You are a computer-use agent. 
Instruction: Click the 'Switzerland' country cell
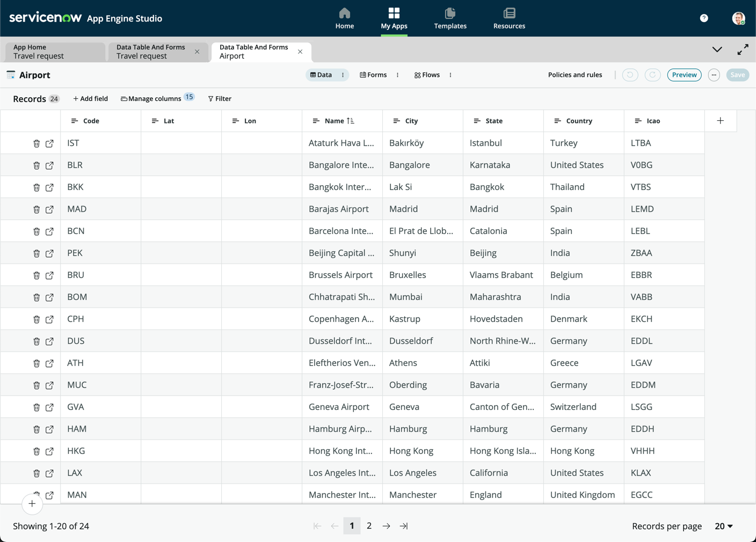(584, 407)
